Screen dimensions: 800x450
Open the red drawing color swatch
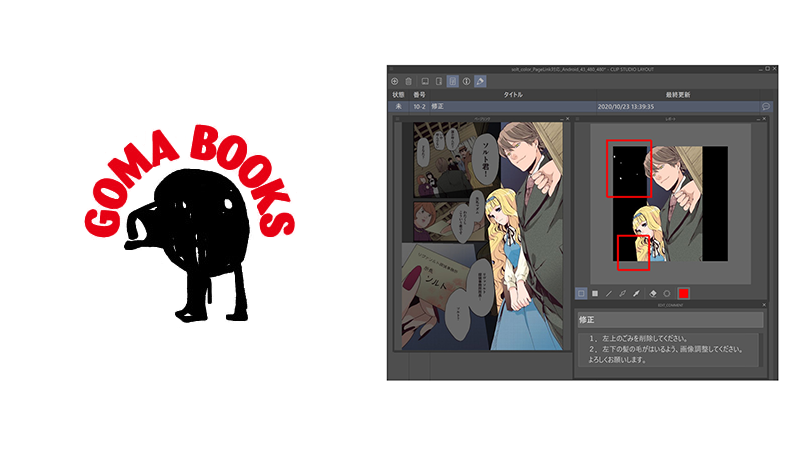[x=684, y=293]
